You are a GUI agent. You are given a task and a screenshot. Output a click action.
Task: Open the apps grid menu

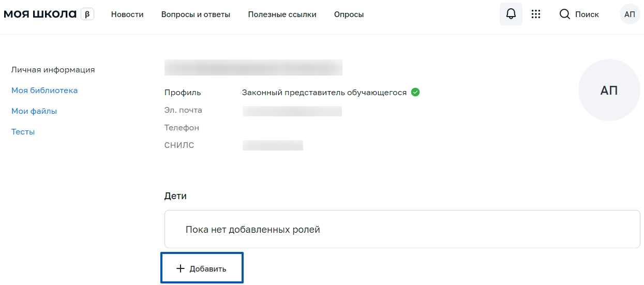coord(536,14)
